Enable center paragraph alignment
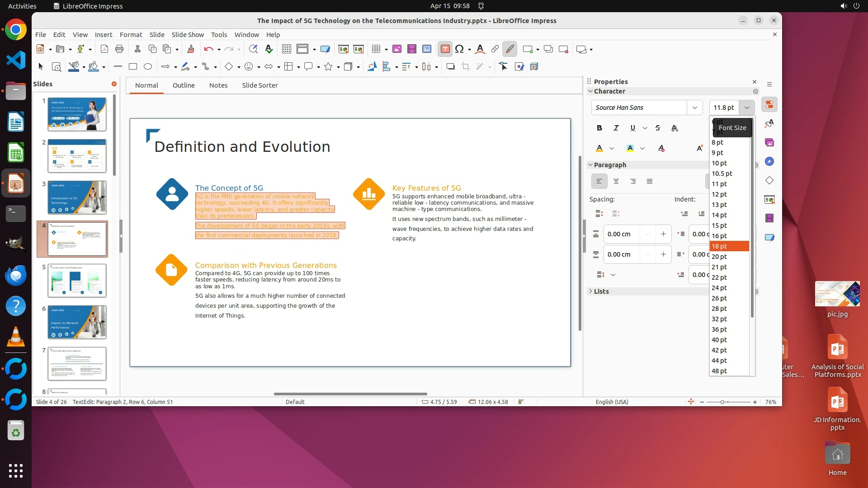The image size is (868, 488). pos(616,182)
